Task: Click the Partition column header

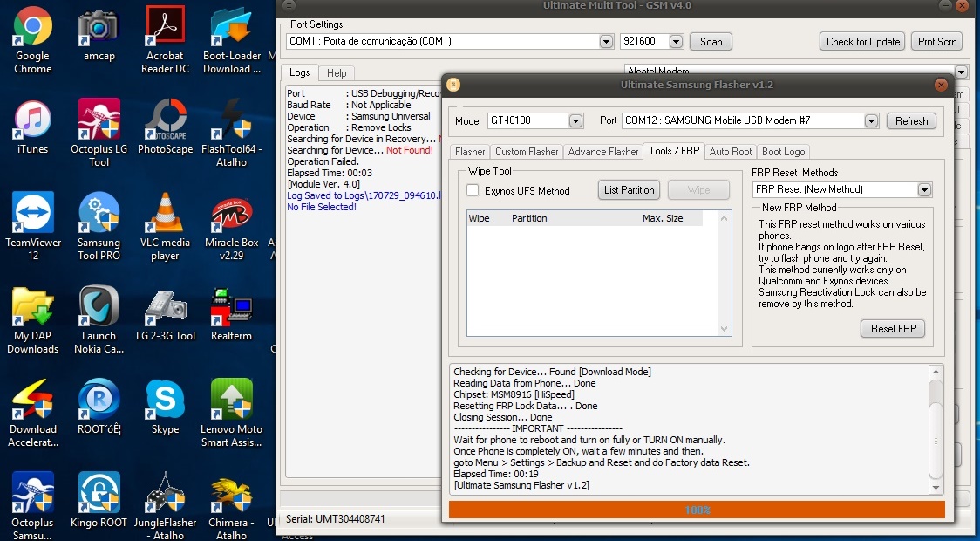Action: (x=528, y=218)
